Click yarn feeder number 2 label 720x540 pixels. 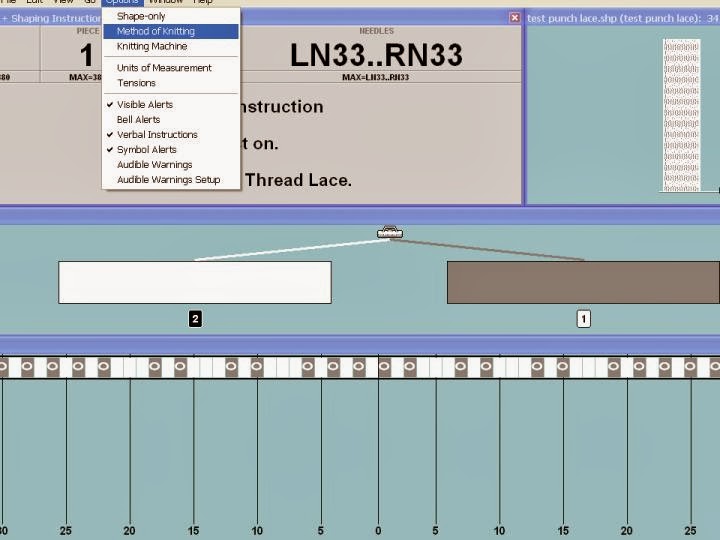click(195, 319)
